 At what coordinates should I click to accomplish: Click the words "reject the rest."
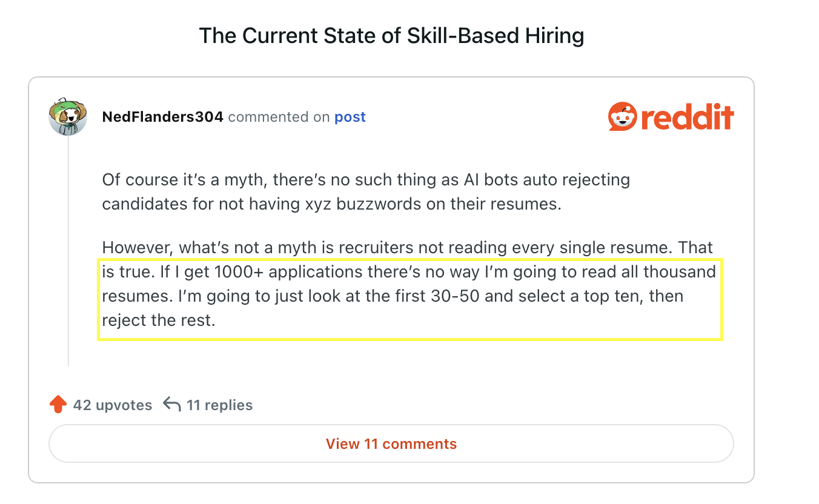(159, 320)
